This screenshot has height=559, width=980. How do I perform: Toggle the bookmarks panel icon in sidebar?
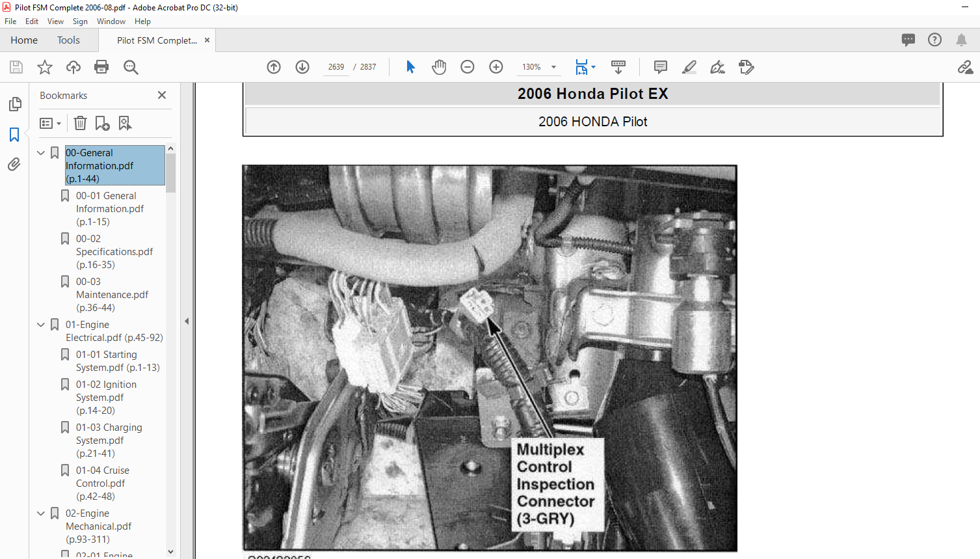(14, 135)
